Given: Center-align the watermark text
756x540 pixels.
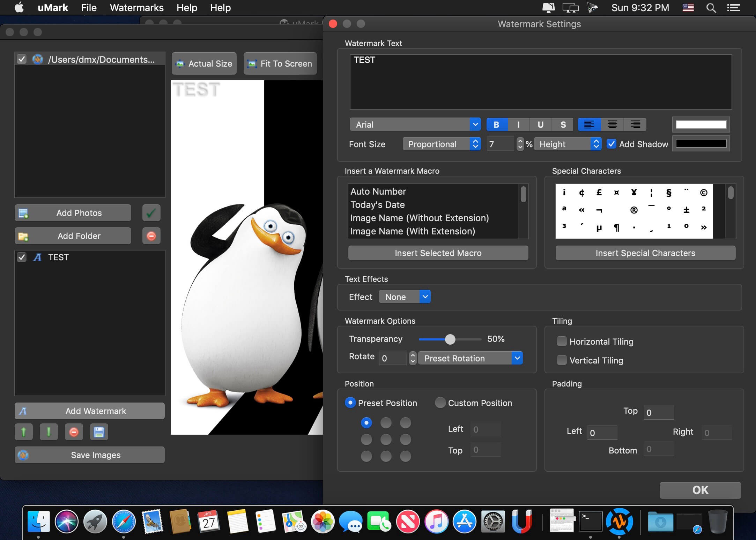Looking at the screenshot, I should (x=612, y=125).
